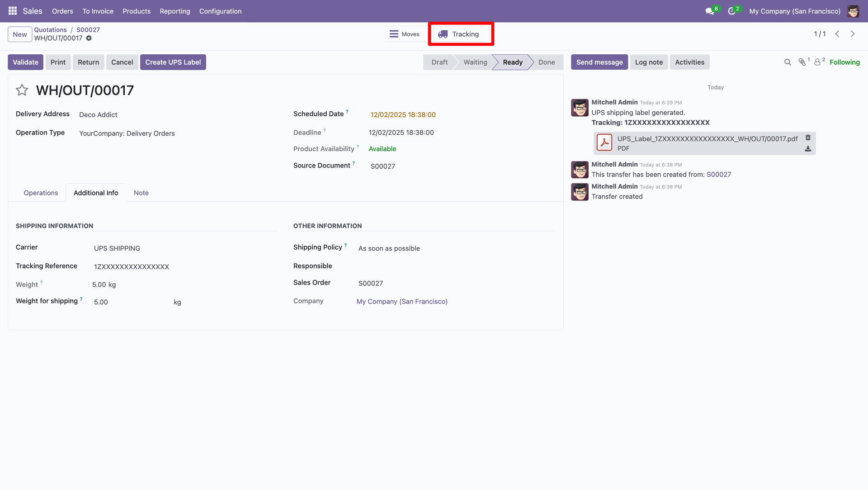The width and height of the screenshot is (868, 490).
Task: Show followers list person icon
Action: pos(817,62)
